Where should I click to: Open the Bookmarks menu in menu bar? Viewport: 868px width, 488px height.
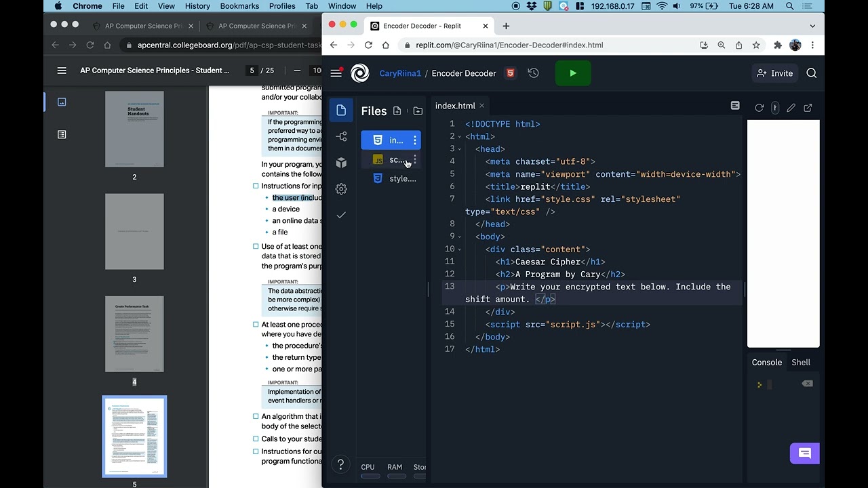[x=239, y=6]
